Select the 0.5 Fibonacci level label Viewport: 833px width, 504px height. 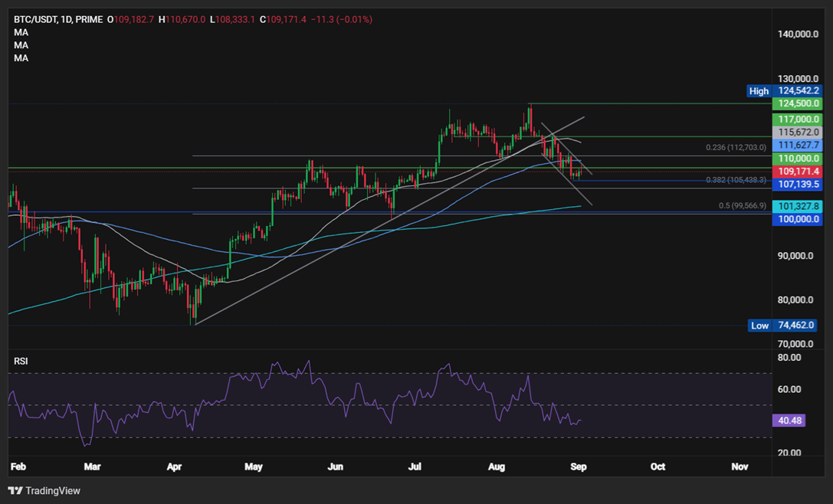click(743, 205)
